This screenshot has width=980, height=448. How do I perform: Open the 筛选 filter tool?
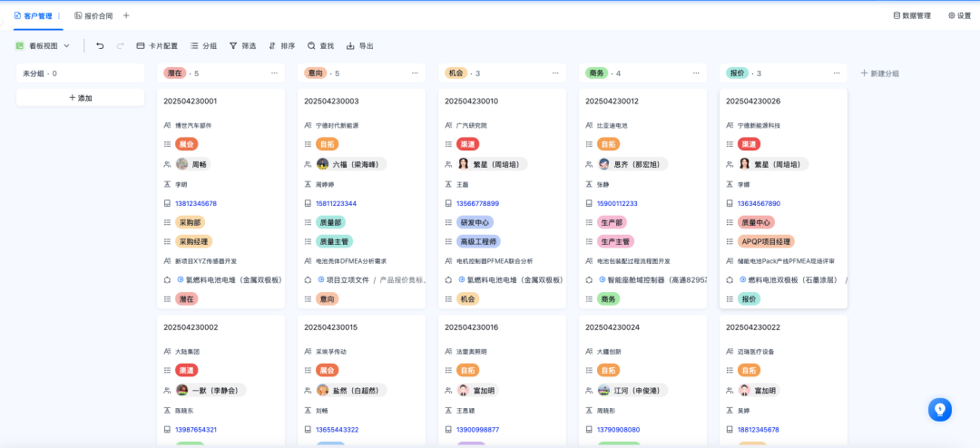tap(241, 45)
